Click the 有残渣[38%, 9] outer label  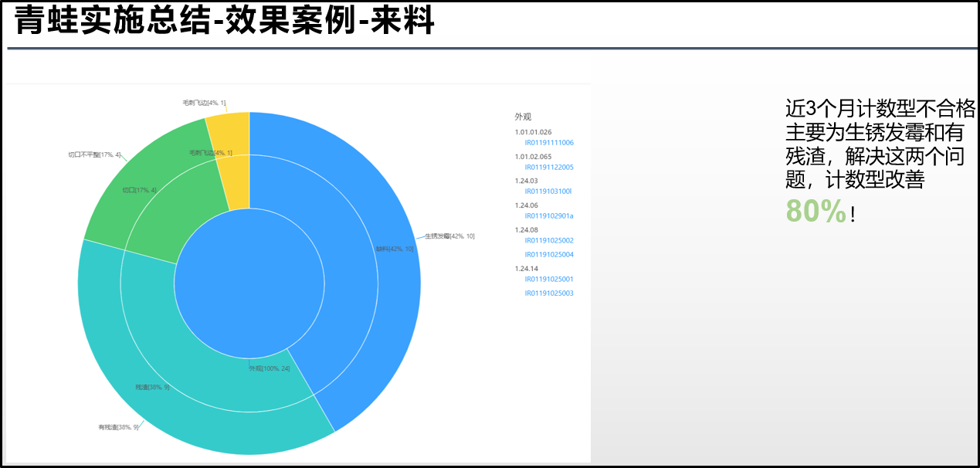118,427
